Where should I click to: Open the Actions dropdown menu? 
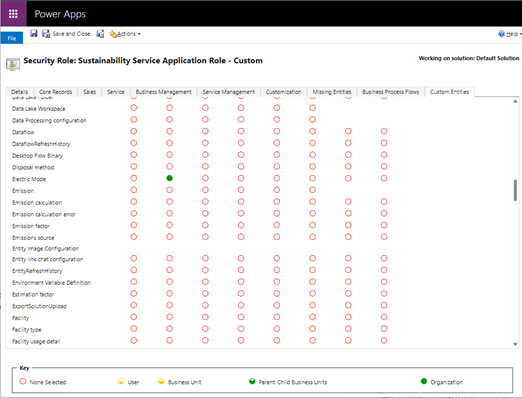coord(125,34)
